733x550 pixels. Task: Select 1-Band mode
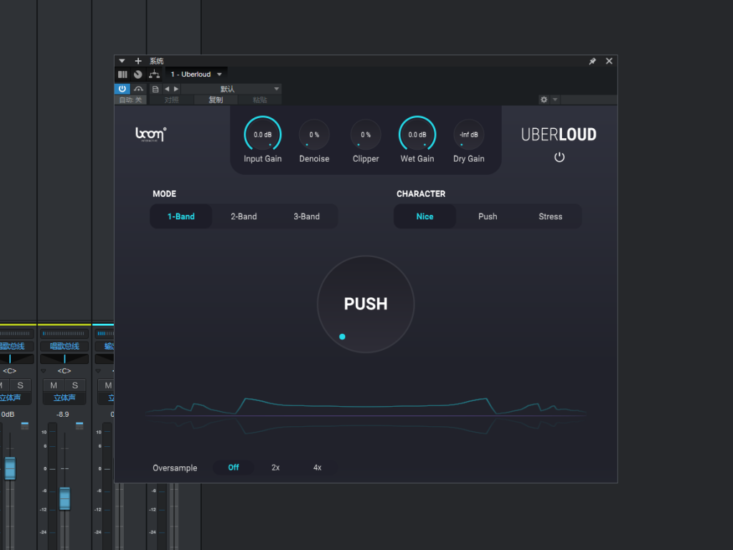tap(181, 216)
